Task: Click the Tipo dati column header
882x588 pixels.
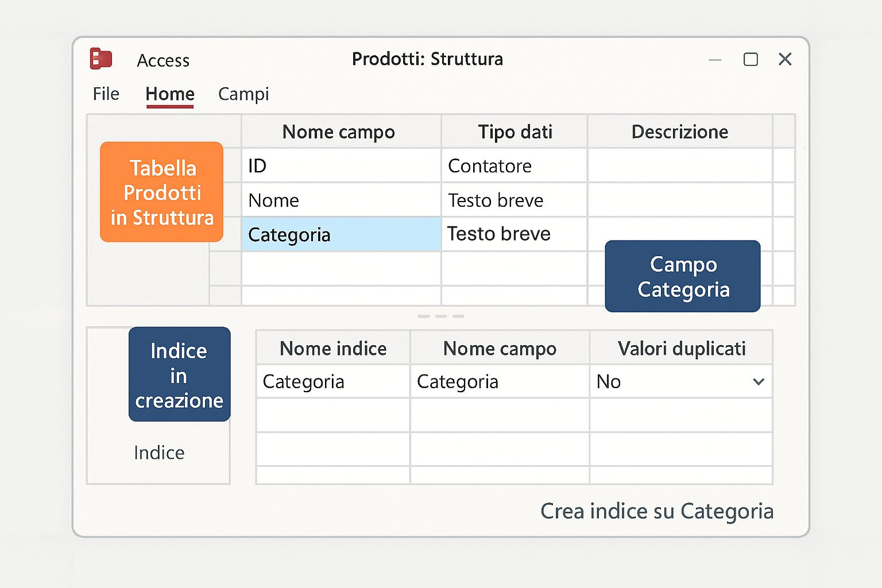Action: coord(514,132)
